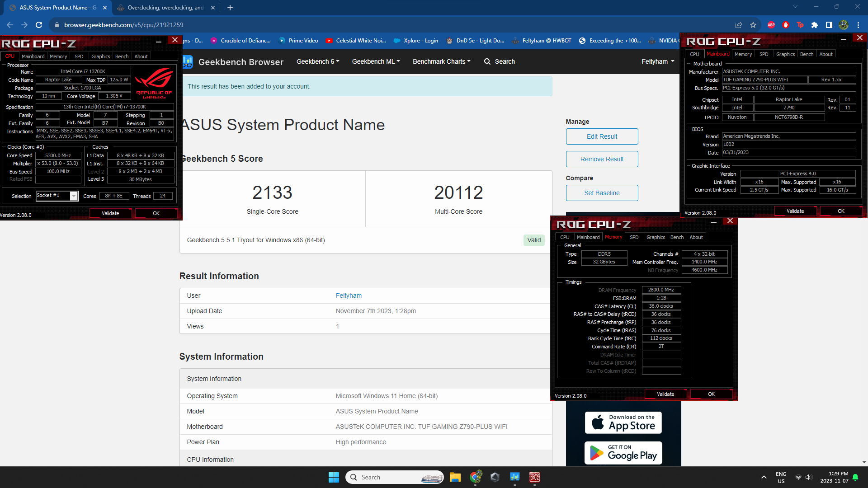Click Validate in the left CPU-Z window

tap(110, 213)
